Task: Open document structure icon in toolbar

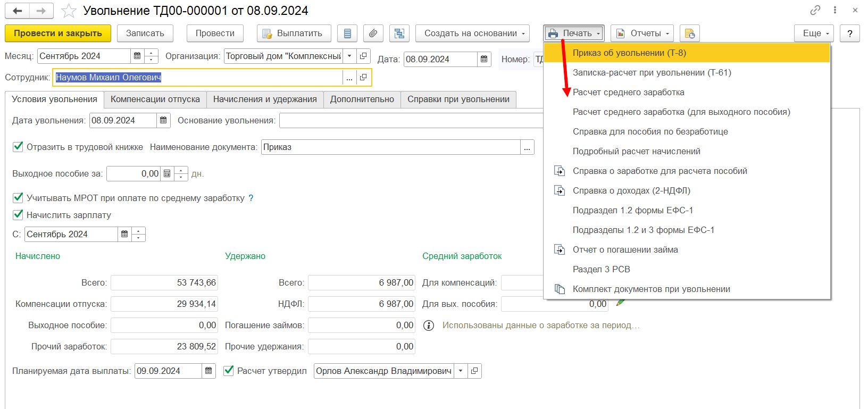Action: click(399, 34)
